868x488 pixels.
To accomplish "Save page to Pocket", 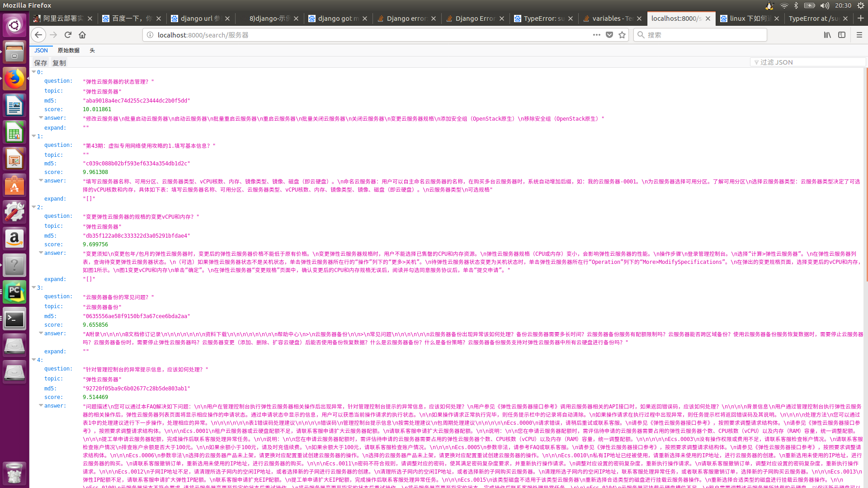I will pos(609,35).
